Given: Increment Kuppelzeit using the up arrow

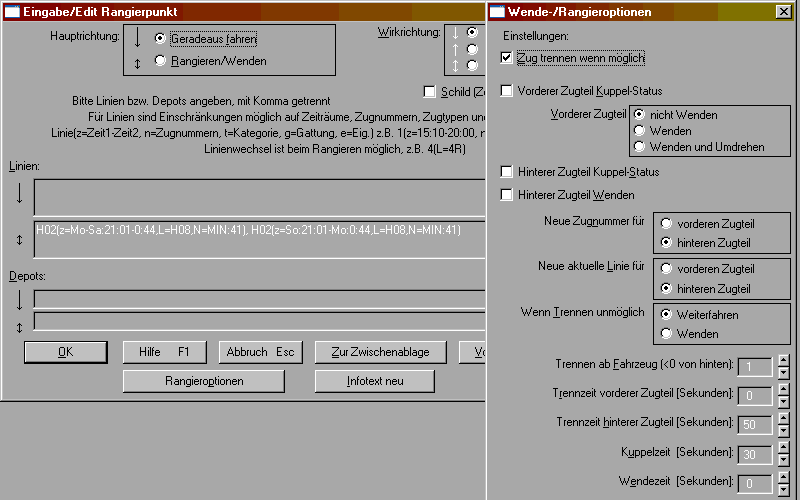Looking at the screenshot, I should [783, 447].
